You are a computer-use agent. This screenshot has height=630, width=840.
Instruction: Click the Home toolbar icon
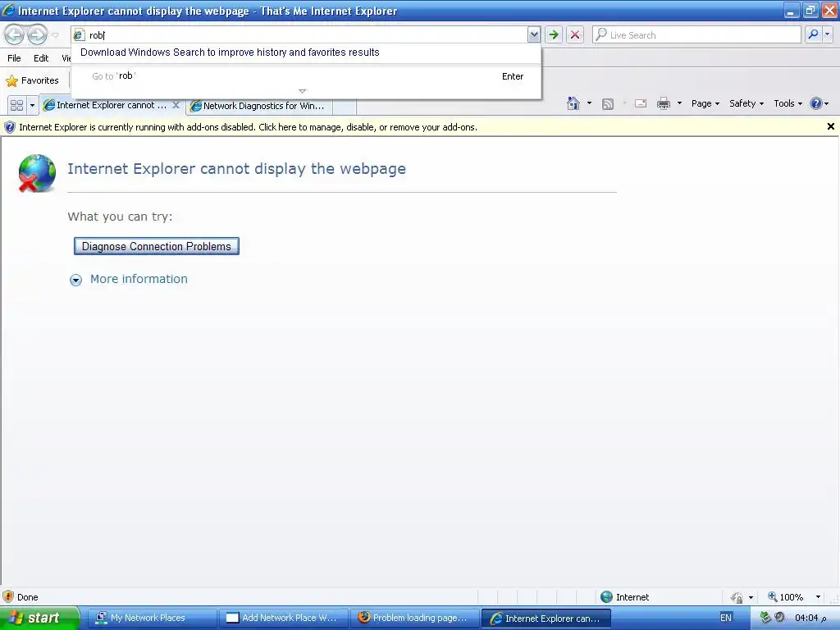click(x=573, y=103)
